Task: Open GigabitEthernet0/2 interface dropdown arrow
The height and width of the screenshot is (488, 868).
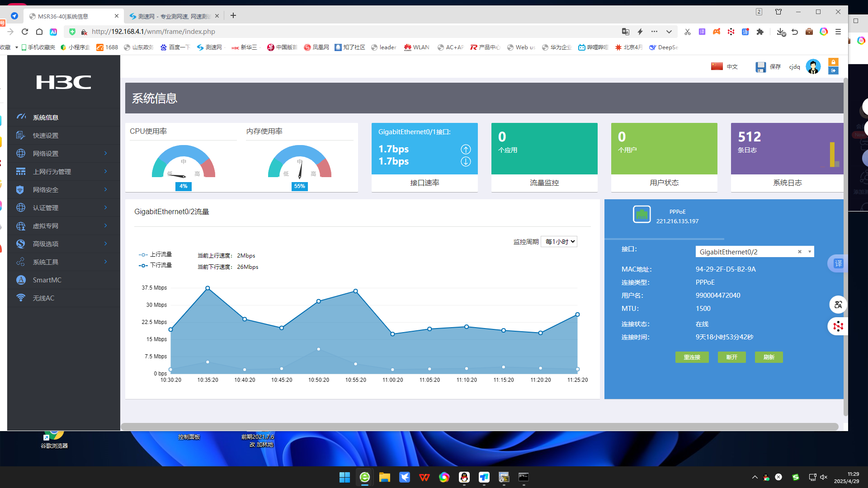Action: pyautogui.click(x=809, y=252)
